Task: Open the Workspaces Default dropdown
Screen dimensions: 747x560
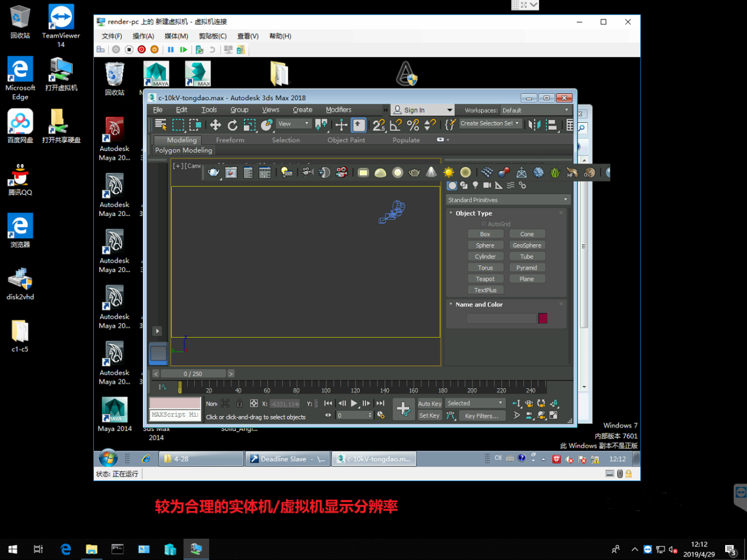Action: click(535, 110)
